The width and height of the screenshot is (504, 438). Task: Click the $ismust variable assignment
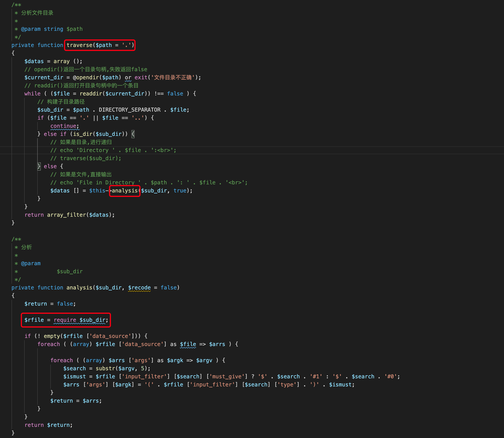point(74,377)
